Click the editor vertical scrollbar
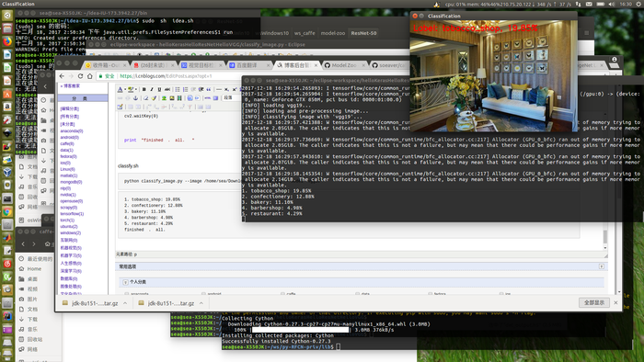 click(x=605, y=236)
